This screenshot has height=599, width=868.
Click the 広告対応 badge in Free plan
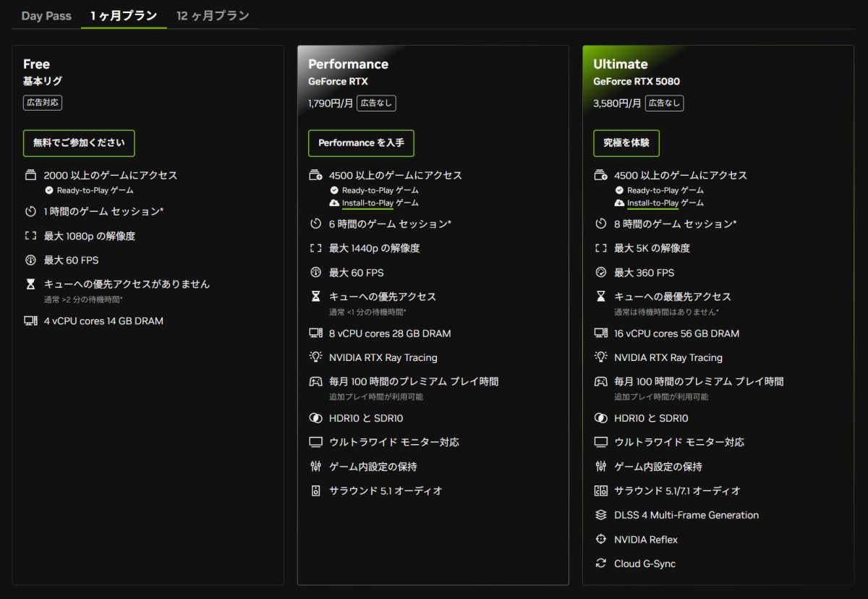(x=43, y=103)
